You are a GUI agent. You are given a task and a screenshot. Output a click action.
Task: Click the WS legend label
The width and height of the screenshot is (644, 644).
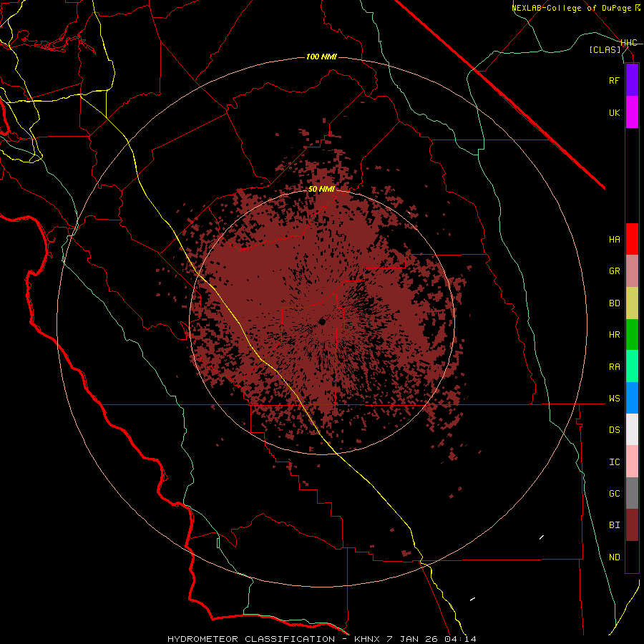614,398
